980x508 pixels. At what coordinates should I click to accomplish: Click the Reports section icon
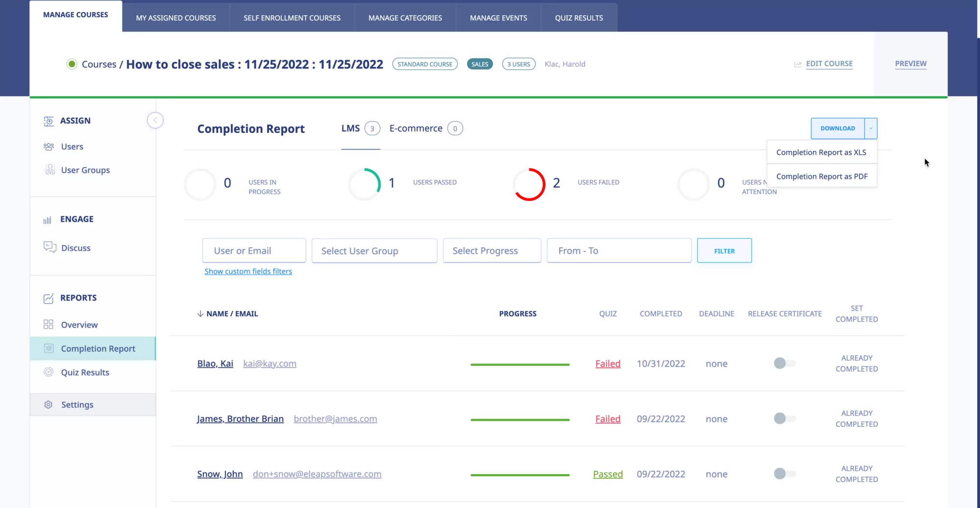[49, 298]
